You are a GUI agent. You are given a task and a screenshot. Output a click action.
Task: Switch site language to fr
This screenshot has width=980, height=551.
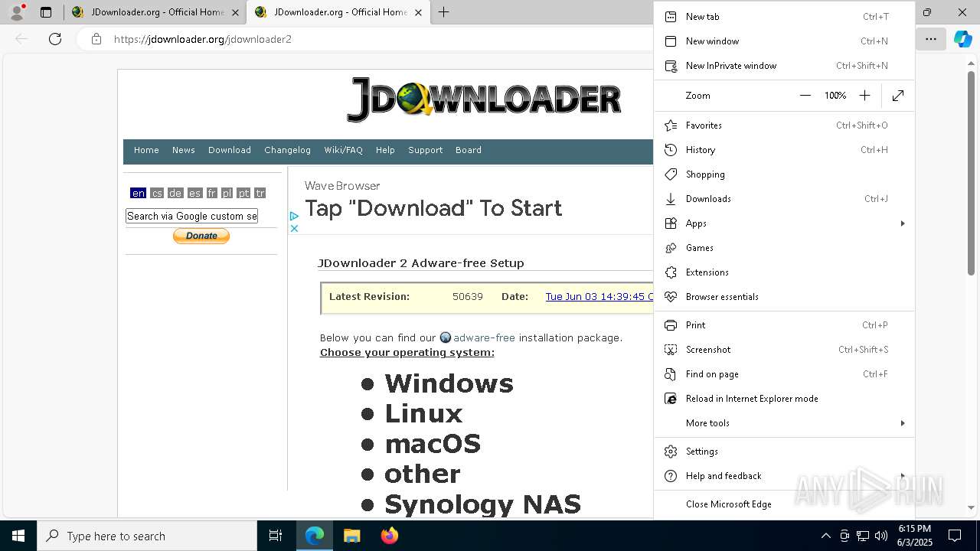(212, 193)
